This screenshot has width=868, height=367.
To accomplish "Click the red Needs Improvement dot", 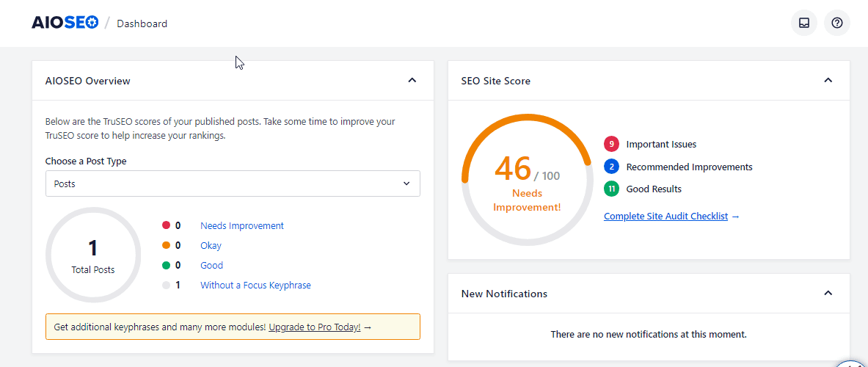I will click(x=166, y=225).
